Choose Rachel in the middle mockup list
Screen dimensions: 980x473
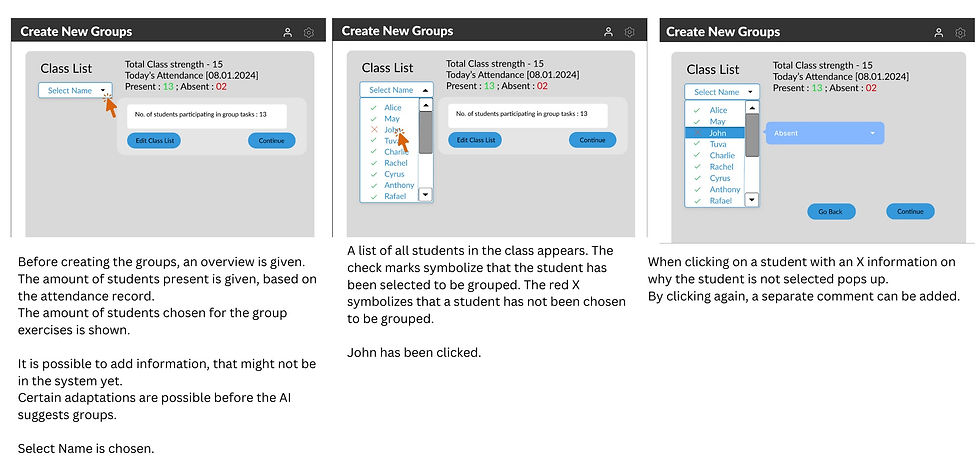coord(396,163)
